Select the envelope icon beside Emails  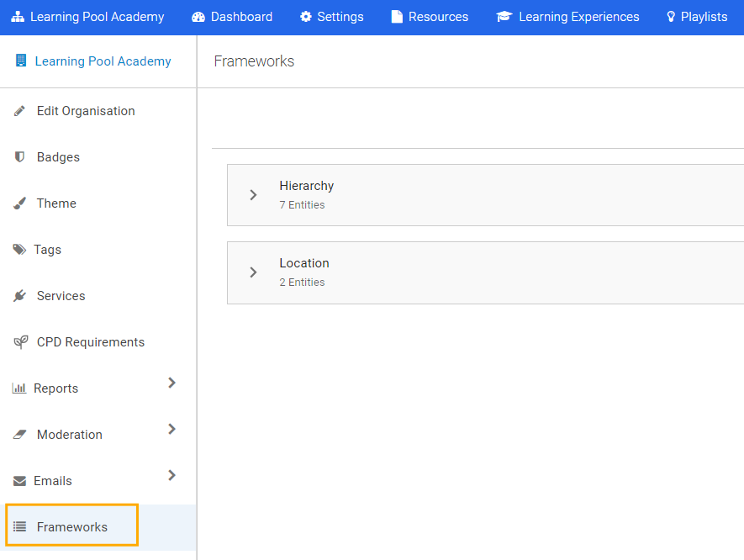coord(18,480)
